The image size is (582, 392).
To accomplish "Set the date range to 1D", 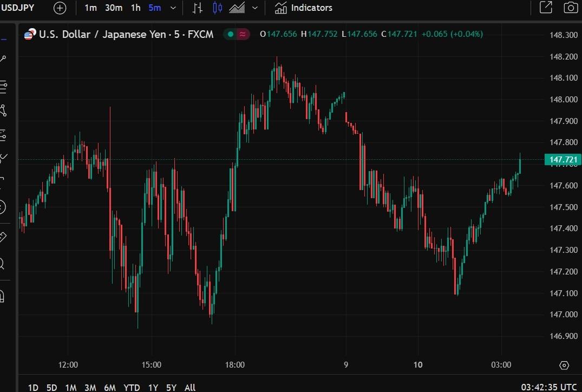I will pyautogui.click(x=33, y=388).
